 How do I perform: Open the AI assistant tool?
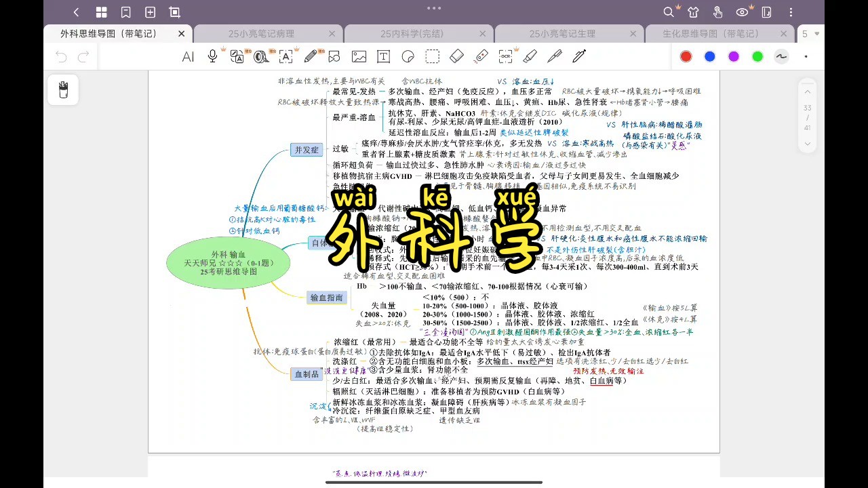tap(188, 57)
